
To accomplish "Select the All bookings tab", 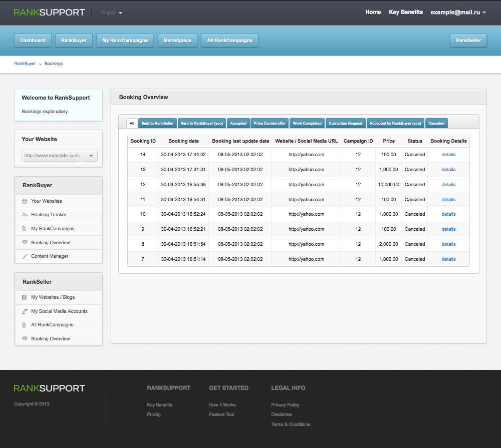I will pyautogui.click(x=132, y=123).
